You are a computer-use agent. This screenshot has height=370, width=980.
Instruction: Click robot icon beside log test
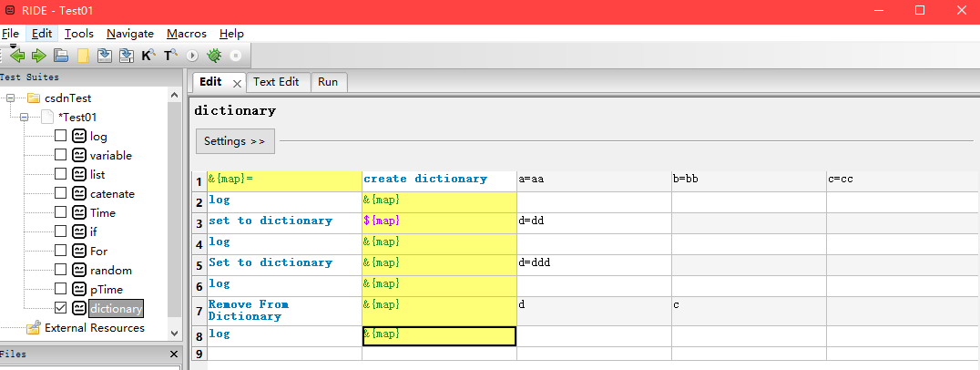click(78, 137)
